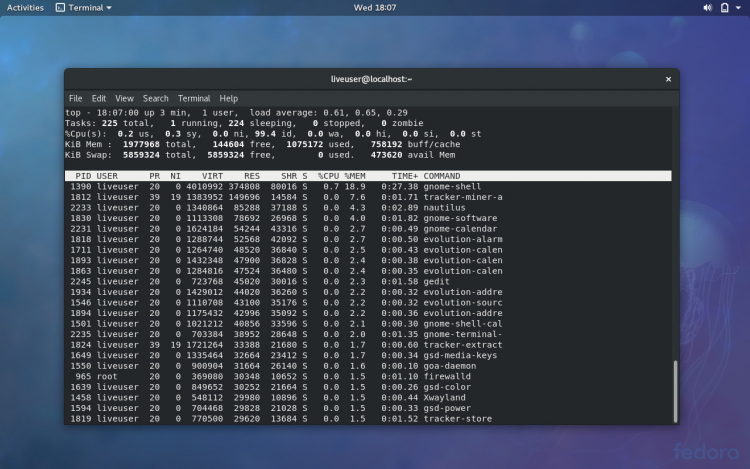Open the Activities overview
The width and height of the screenshot is (750, 469).
[x=25, y=7]
